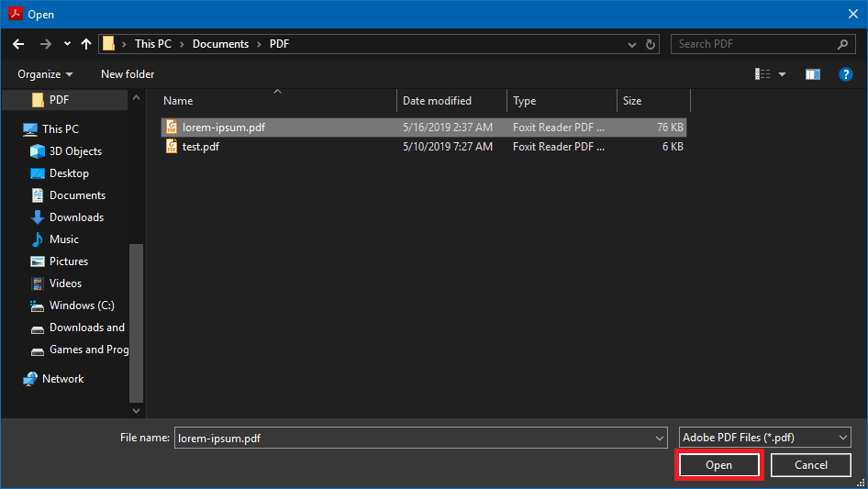Sort files by Size column
This screenshot has height=489, width=868.
point(654,101)
